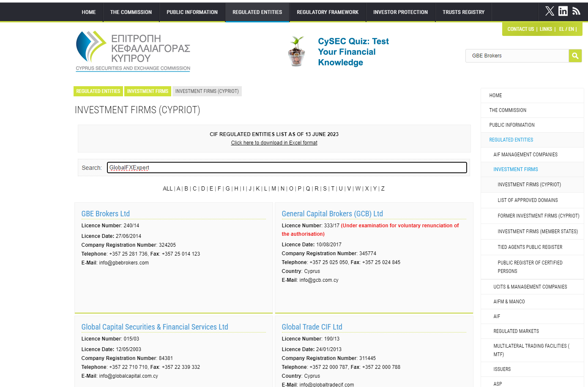Open the X (Twitter) social icon
The width and height of the screenshot is (588, 387).
(550, 11)
